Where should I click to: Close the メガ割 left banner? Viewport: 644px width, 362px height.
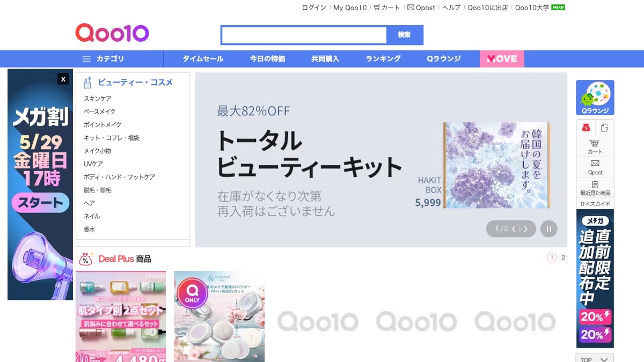point(63,79)
